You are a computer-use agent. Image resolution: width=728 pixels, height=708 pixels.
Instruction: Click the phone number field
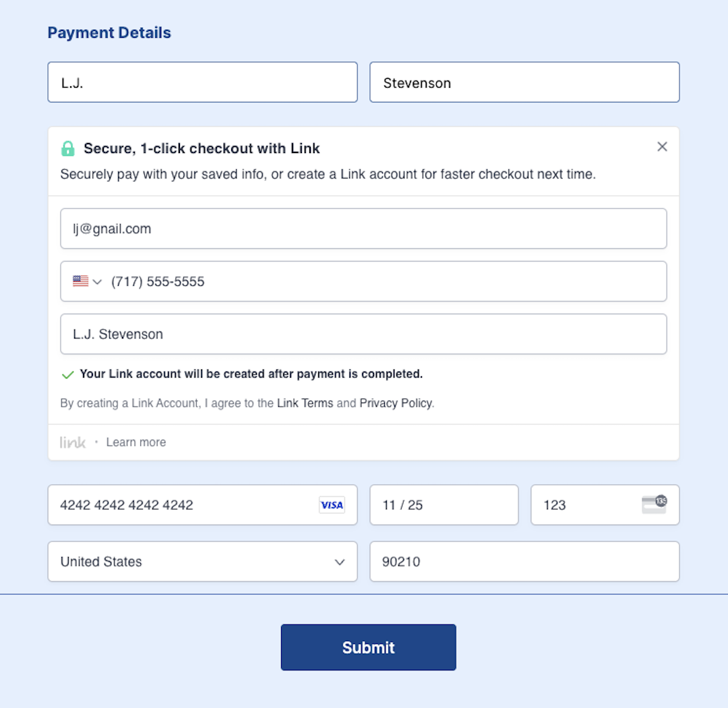384,281
